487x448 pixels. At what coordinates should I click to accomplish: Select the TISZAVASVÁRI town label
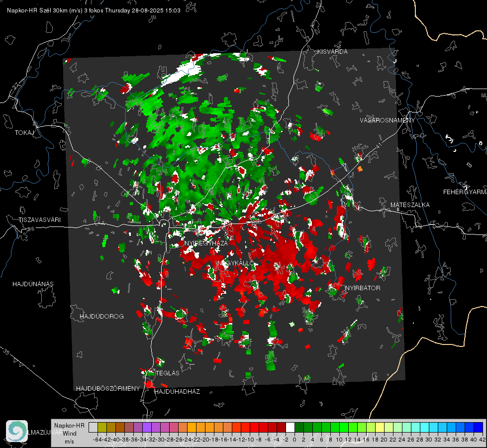coord(39,220)
